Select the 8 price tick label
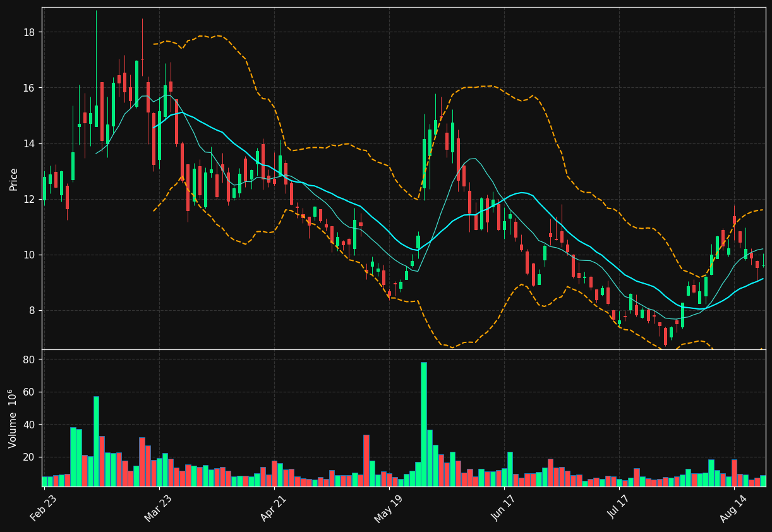This screenshot has height=532, width=772. pos(33,310)
